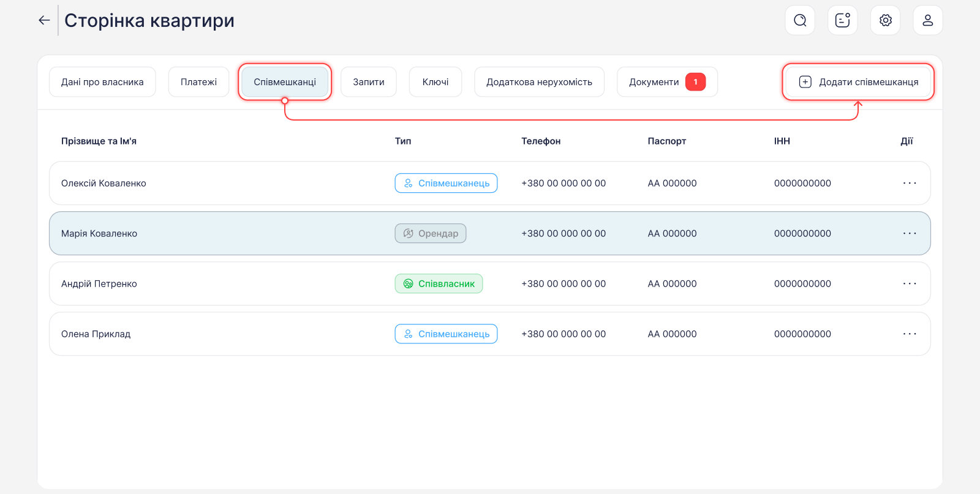Open the user profile icon
Screen dimensions: 980x494
(x=928, y=20)
